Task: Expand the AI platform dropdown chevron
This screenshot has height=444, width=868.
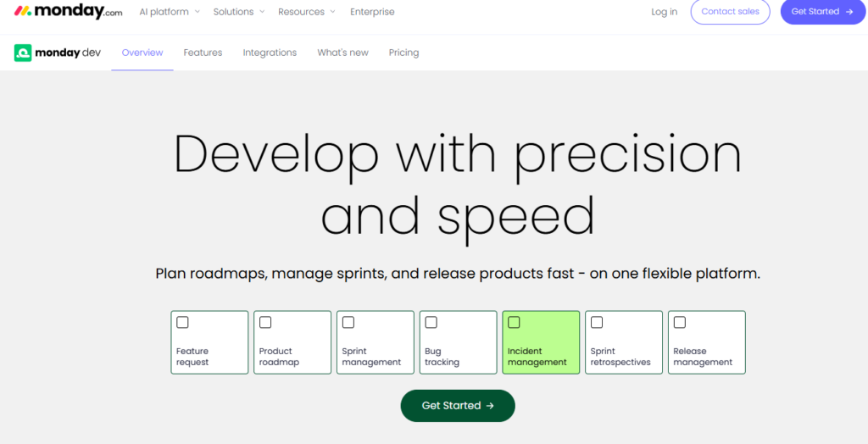Action: tap(197, 12)
